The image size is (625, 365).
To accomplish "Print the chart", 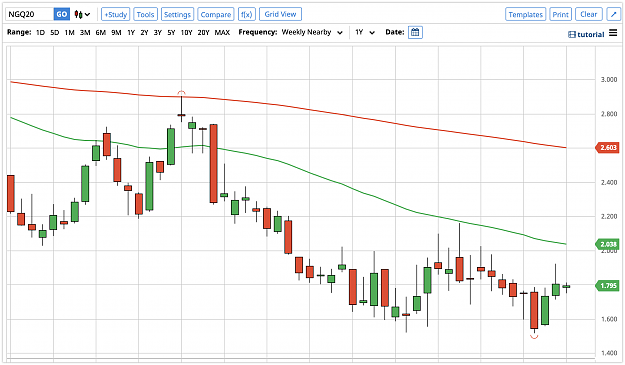I will point(560,14).
